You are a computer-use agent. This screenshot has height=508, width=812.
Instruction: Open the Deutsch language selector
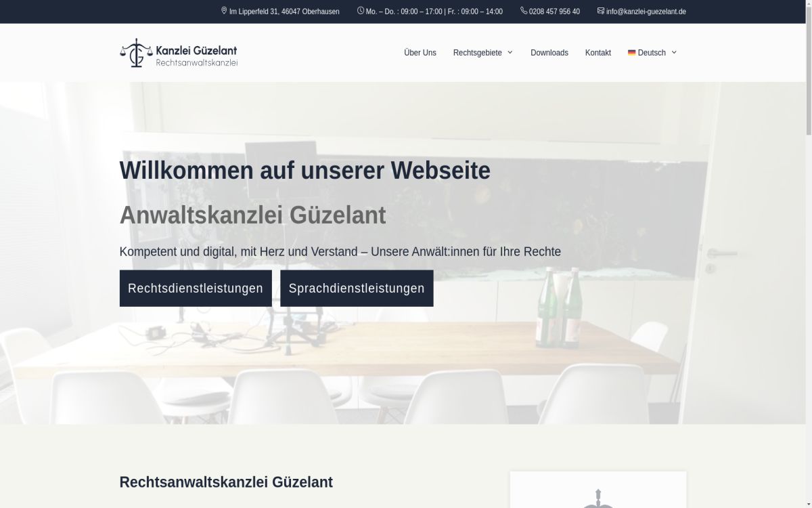pyautogui.click(x=652, y=52)
